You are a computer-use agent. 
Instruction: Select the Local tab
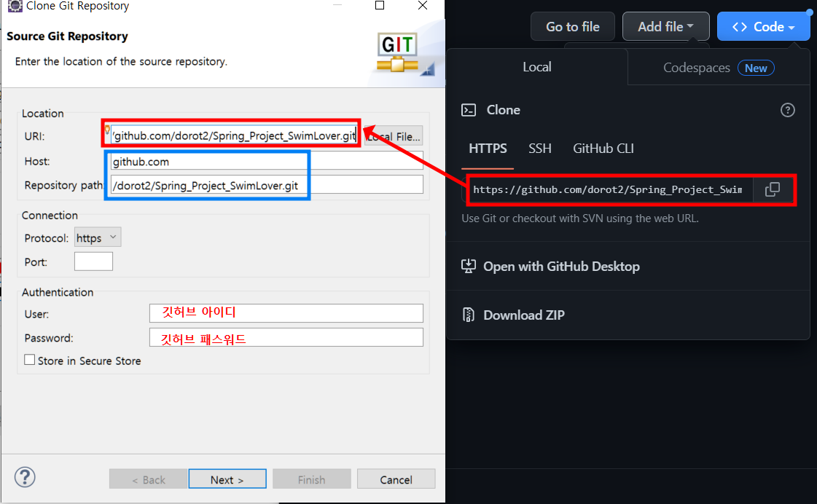pos(537,67)
